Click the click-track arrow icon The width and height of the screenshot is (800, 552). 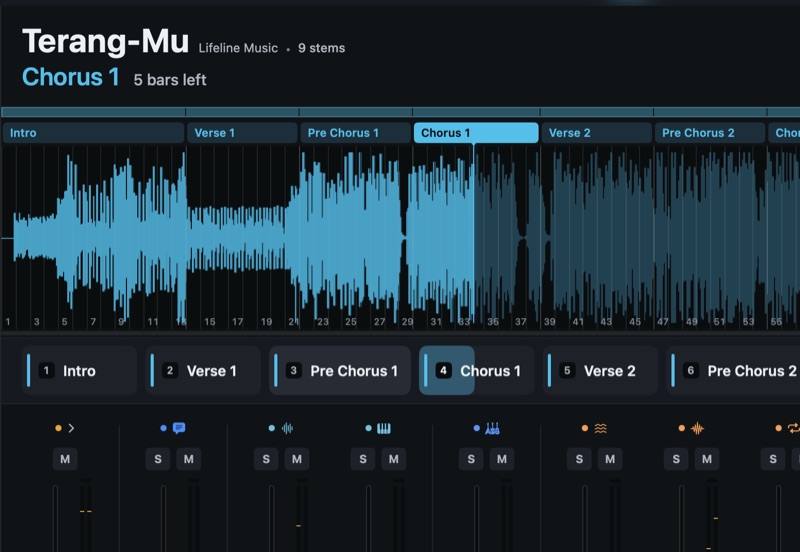pos(71,428)
